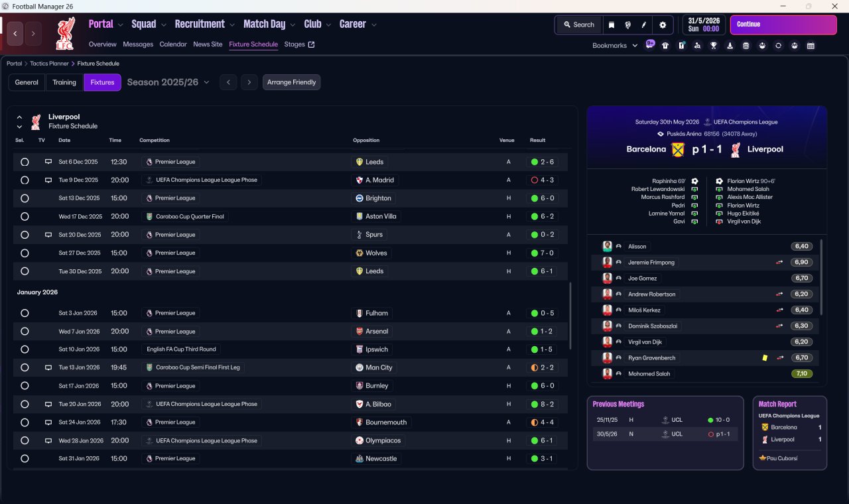Select the radio button for the Leeds 2 - 6 fixture
This screenshot has height=504, width=849.
pyautogui.click(x=25, y=162)
